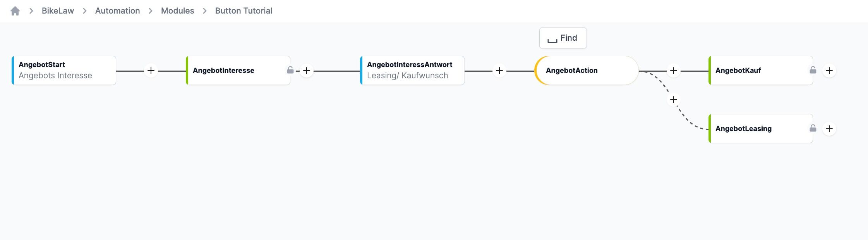Add step after AngebotLeasing node
The width and height of the screenshot is (868, 240).
(x=829, y=129)
